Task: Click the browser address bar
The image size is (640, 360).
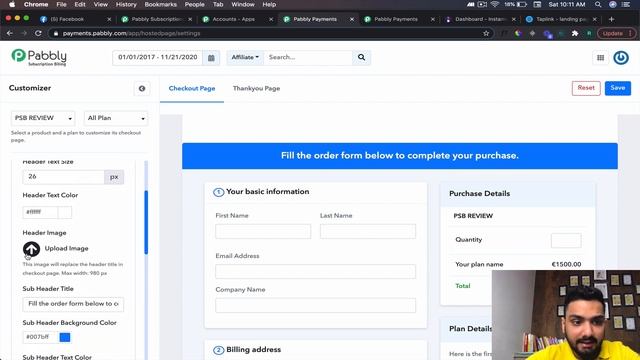Action: [269, 33]
